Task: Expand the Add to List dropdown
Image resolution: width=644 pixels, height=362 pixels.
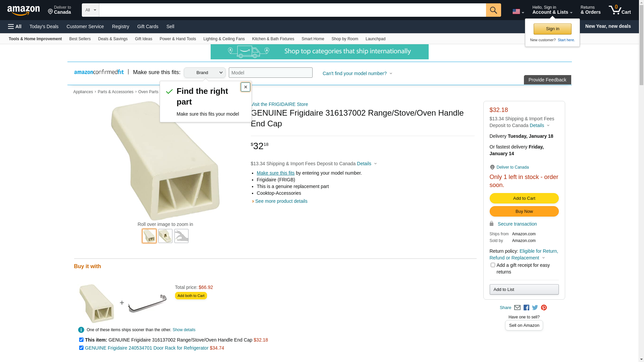Action: click(524, 290)
